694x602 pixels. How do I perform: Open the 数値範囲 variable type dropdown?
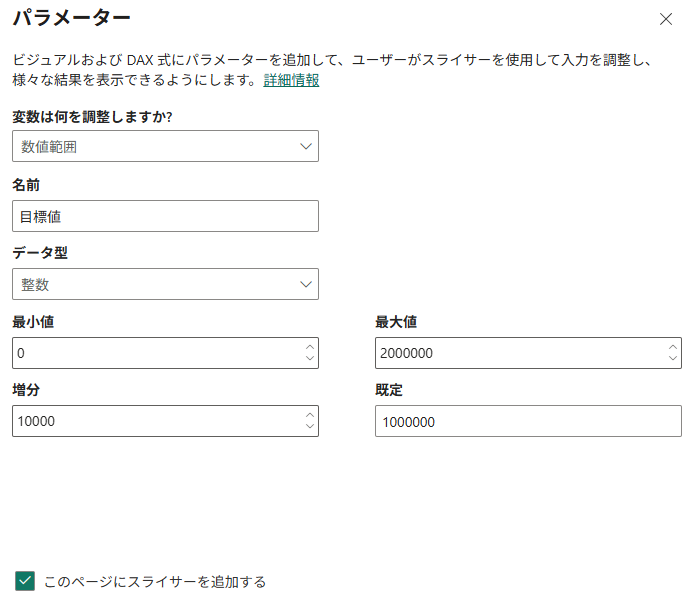[x=165, y=147]
